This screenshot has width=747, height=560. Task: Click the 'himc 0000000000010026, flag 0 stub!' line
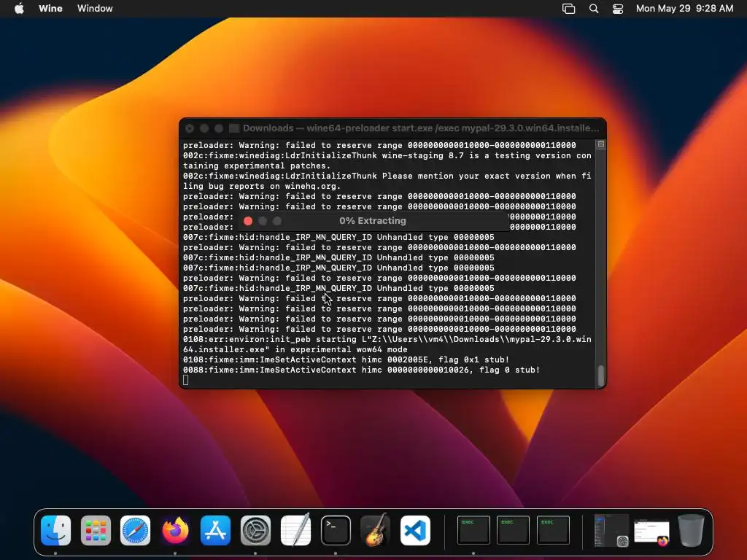(x=361, y=370)
